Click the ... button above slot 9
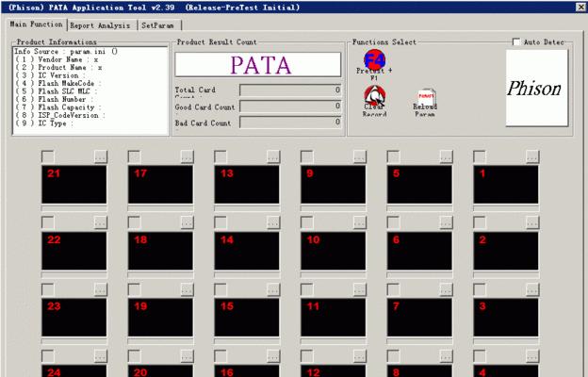Viewport: 588px width, 377px height. pyautogui.click(x=360, y=156)
